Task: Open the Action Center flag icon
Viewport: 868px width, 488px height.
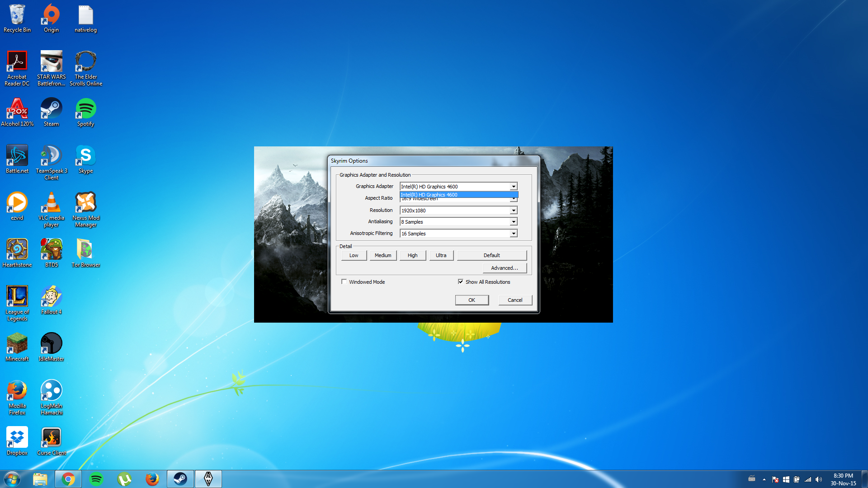Action: (x=775, y=479)
